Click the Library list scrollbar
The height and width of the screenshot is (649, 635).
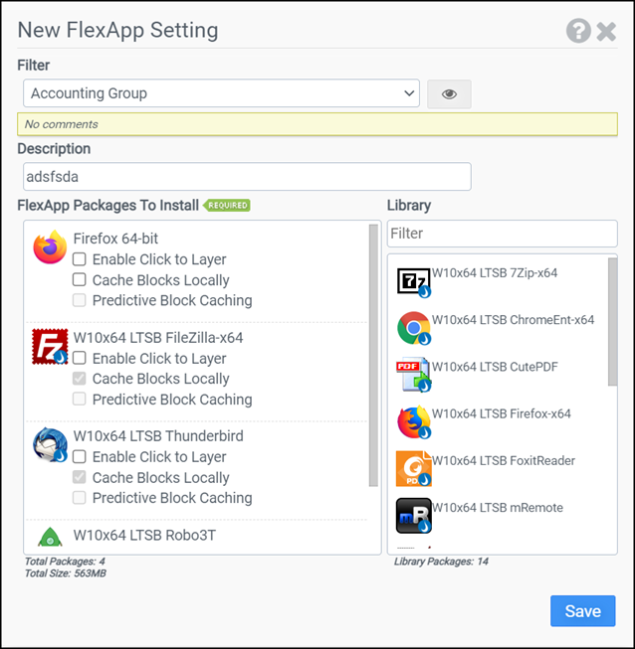pyautogui.click(x=612, y=321)
